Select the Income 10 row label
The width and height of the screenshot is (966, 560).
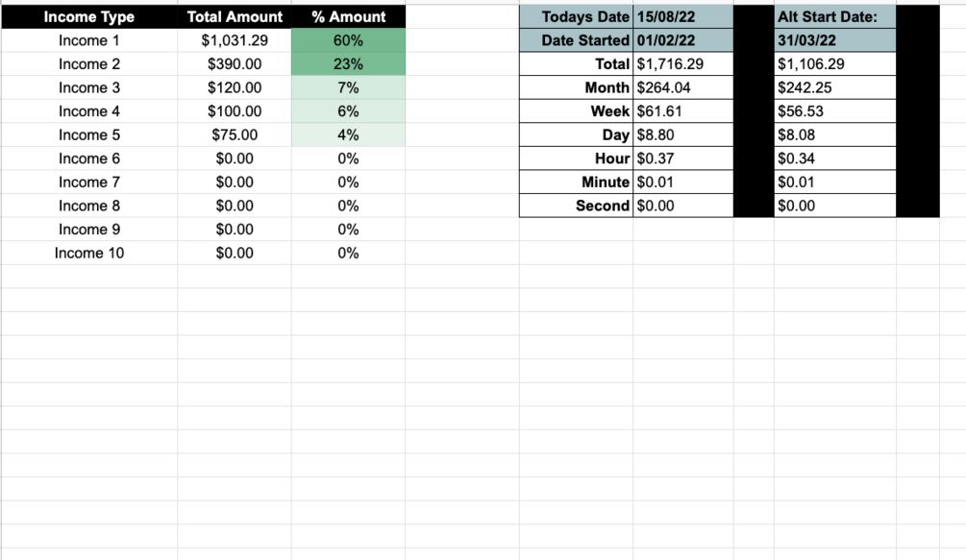[88, 253]
